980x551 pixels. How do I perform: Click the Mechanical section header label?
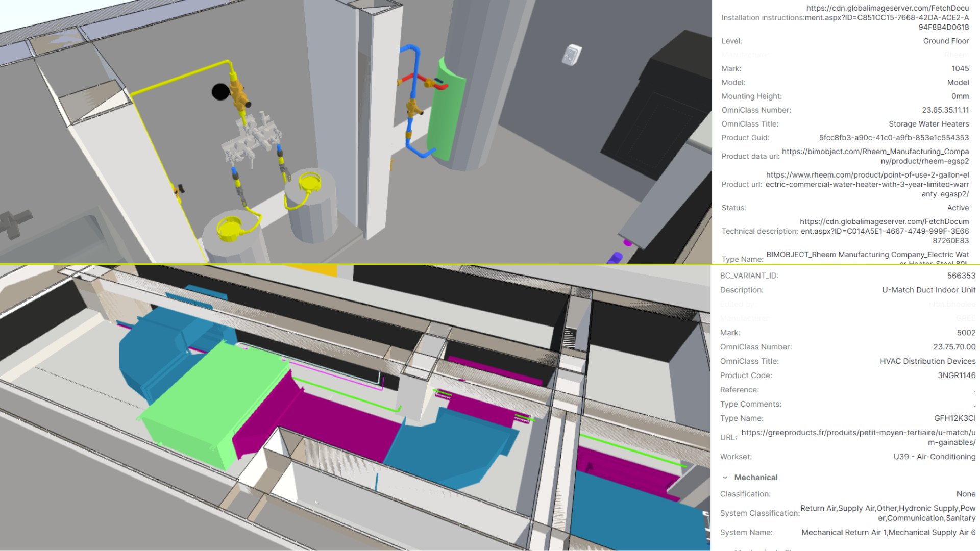point(755,478)
